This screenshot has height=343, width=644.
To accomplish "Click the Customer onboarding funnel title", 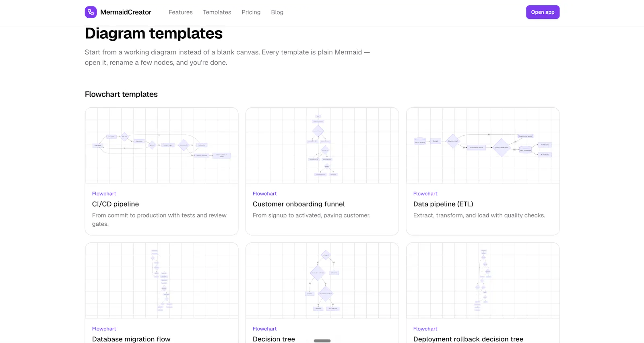I will (x=299, y=204).
